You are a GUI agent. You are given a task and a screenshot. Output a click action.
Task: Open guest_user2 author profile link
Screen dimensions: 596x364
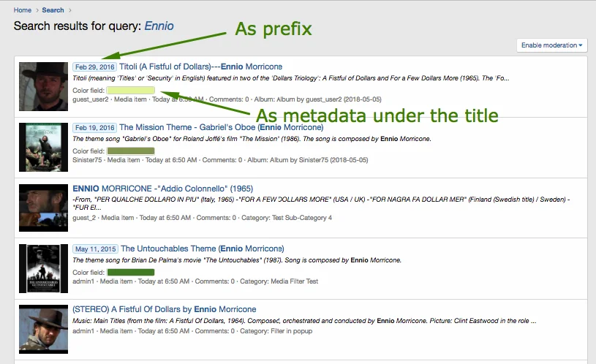[91, 99]
